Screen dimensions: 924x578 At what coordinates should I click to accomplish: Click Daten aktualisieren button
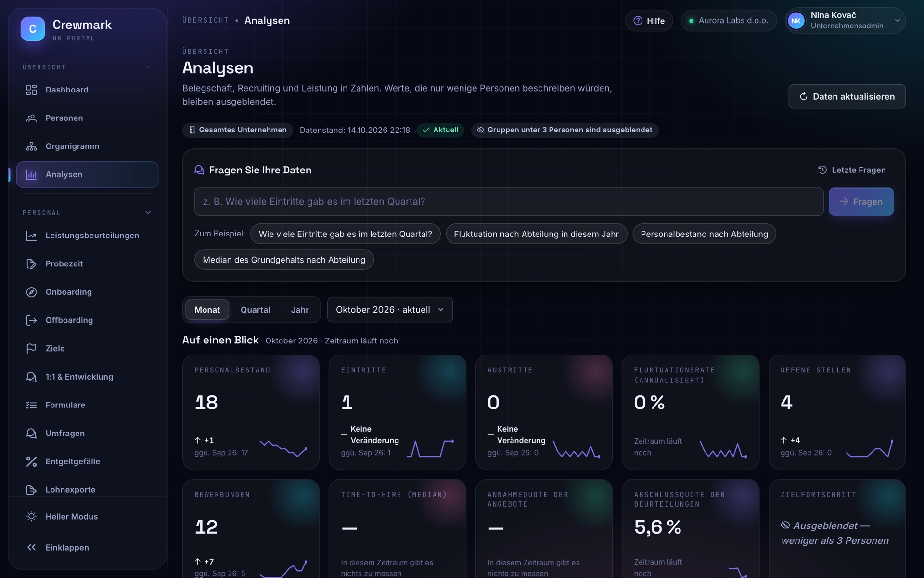pos(847,96)
